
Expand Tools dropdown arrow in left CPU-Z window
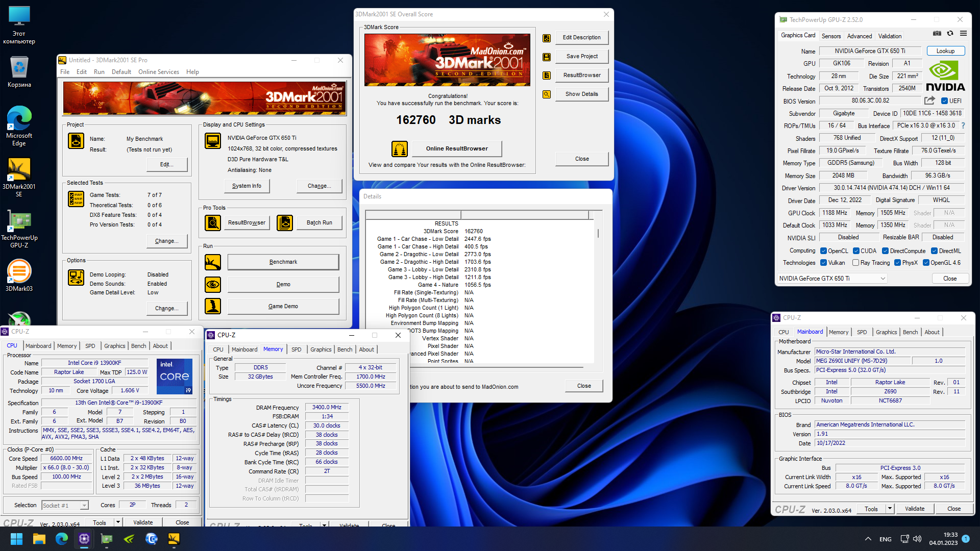pos(118,522)
